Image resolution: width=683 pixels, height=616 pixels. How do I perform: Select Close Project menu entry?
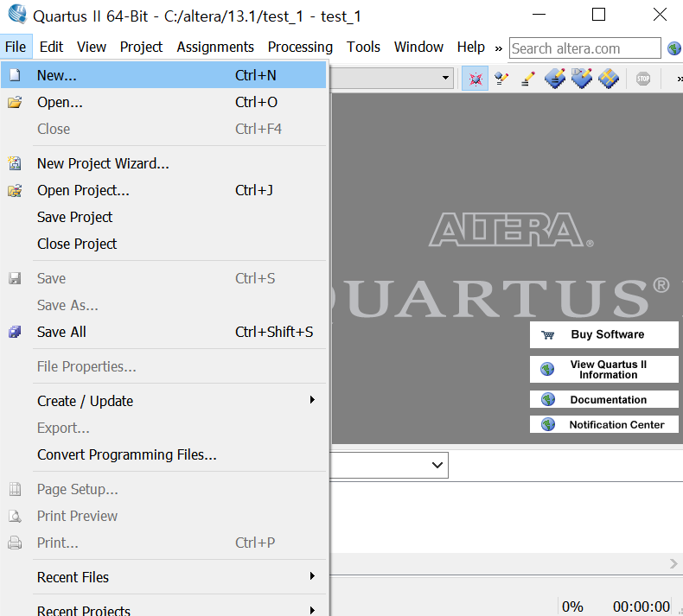click(163, 244)
